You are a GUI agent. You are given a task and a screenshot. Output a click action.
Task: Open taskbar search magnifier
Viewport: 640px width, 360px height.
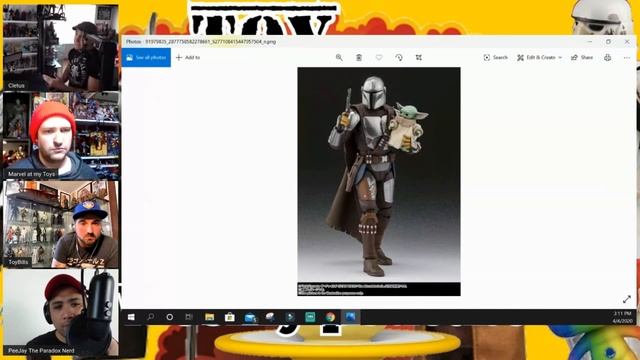click(x=151, y=317)
